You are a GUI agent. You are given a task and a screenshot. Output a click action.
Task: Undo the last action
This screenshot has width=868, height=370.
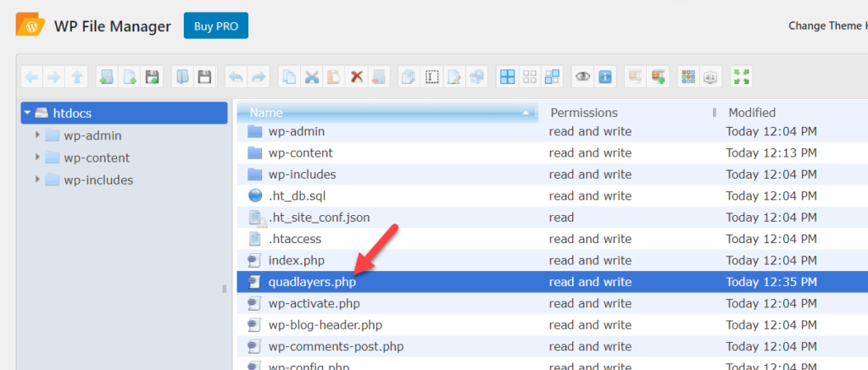236,77
